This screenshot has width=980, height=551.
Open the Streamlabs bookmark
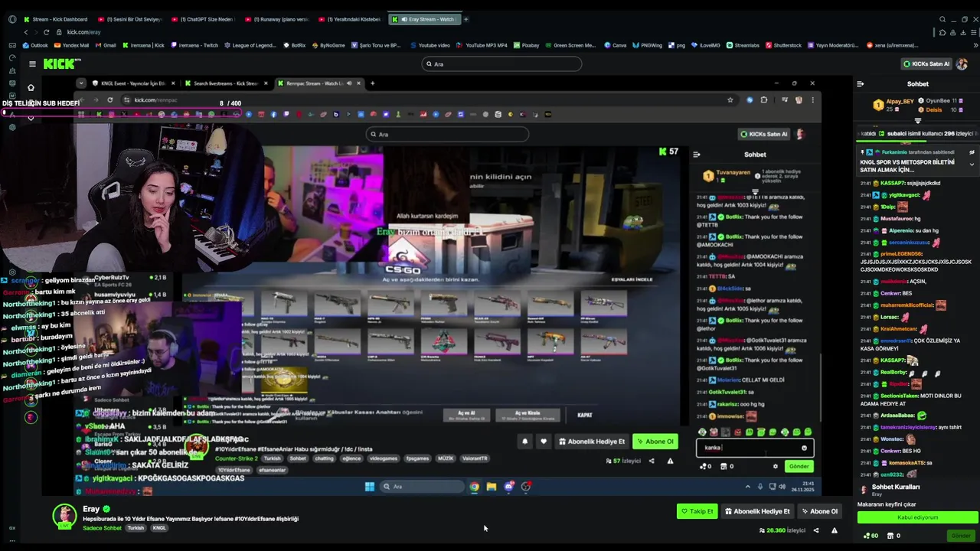[742, 45]
